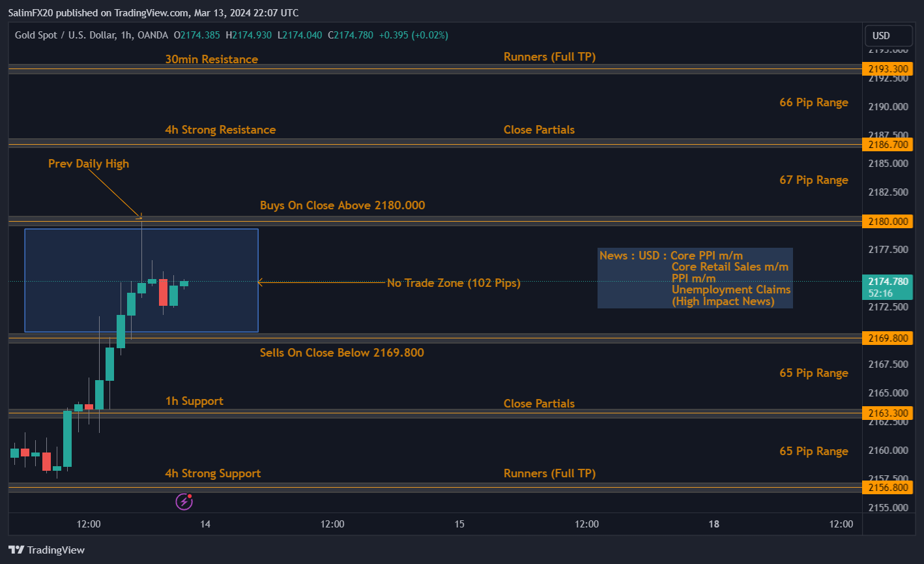
Task: Click the No Trade Zone arrow head
Action: tap(260, 282)
